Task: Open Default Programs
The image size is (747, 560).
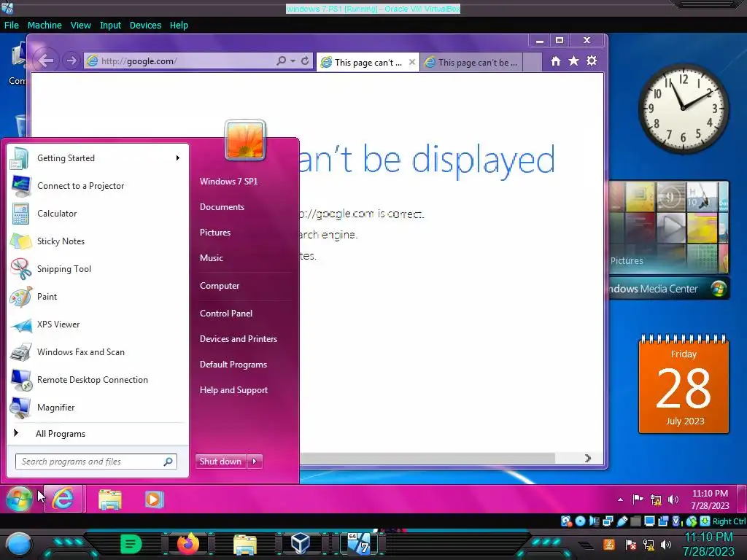Action: tap(233, 365)
